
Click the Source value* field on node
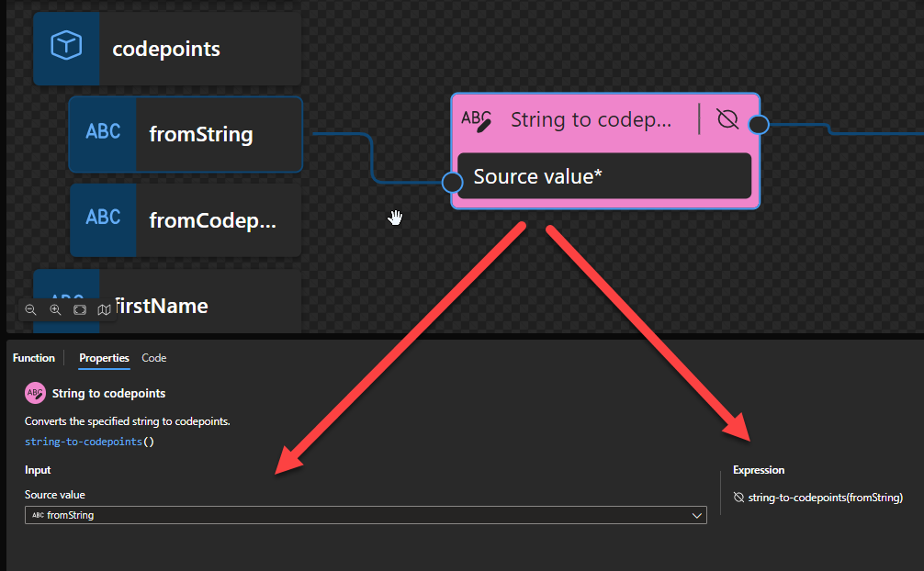pyautogui.click(x=604, y=176)
